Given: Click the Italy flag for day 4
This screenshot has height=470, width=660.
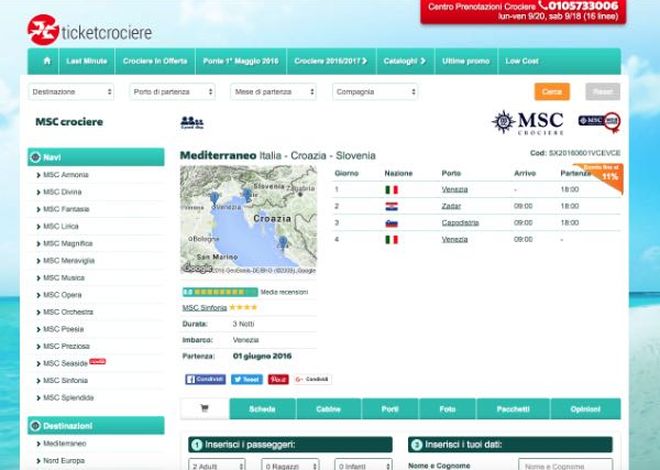Looking at the screenshot, I should [x=391, y=239].
